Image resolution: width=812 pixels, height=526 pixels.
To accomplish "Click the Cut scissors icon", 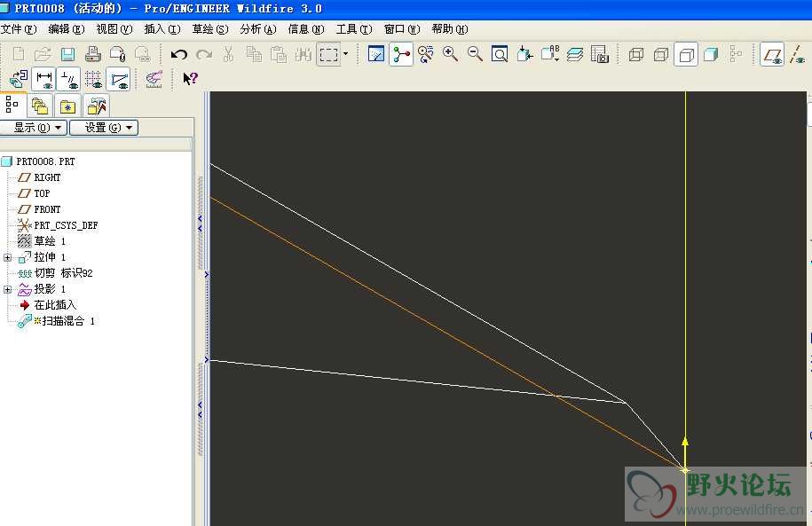I will tap(228, 54).
